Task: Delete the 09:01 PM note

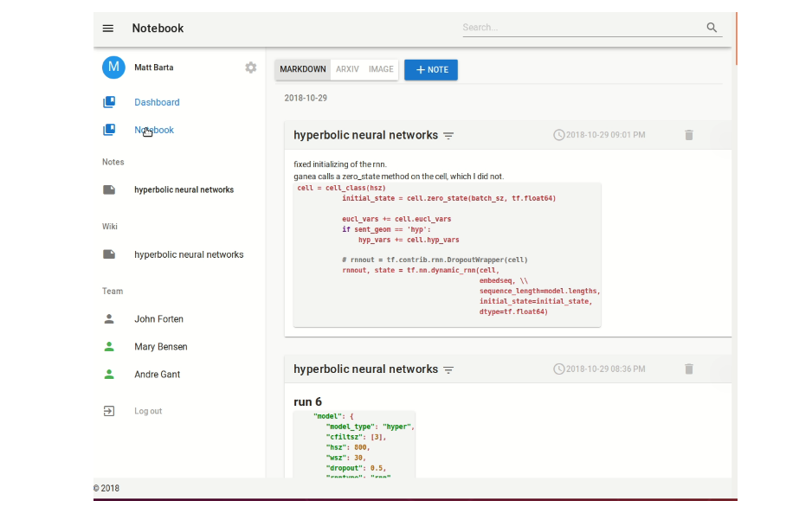Action: (689, 135)
